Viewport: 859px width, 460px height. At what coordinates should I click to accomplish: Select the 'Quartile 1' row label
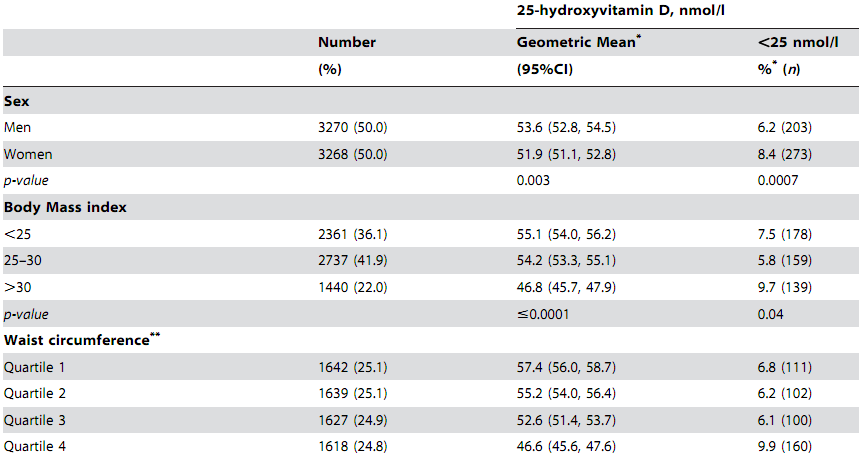[x=34, y=368]
